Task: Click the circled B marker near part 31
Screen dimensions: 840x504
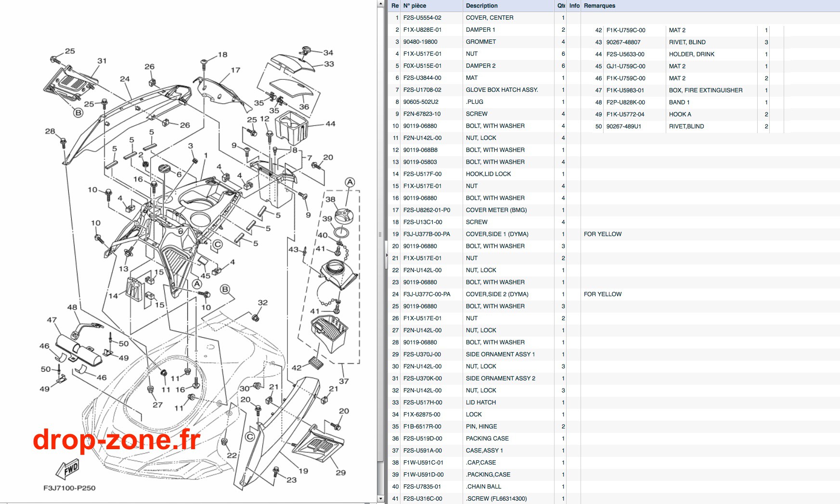Action: coord(78,113)
